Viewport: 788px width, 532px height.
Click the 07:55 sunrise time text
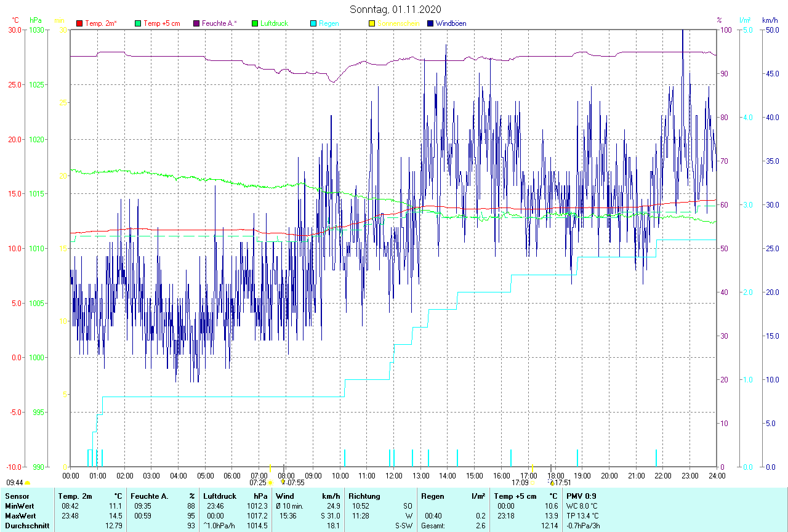point(296,483)
